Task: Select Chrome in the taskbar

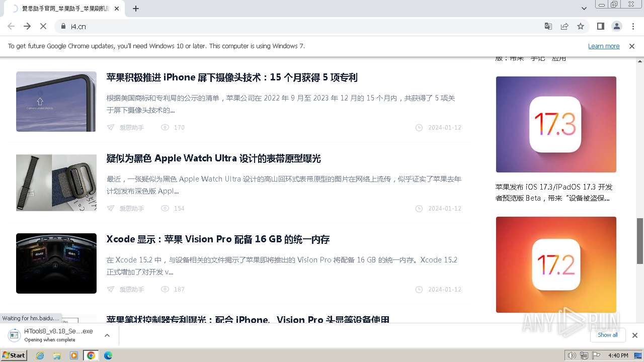Action: (91, 355)
